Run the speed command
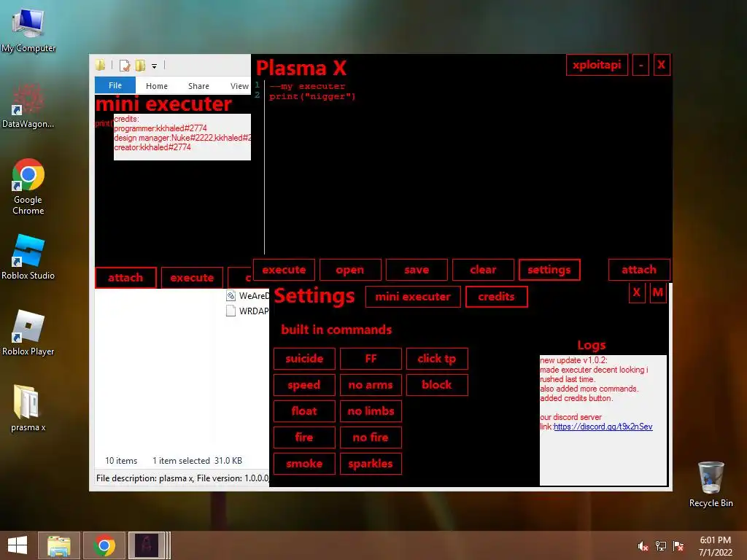 coord(304,385)
